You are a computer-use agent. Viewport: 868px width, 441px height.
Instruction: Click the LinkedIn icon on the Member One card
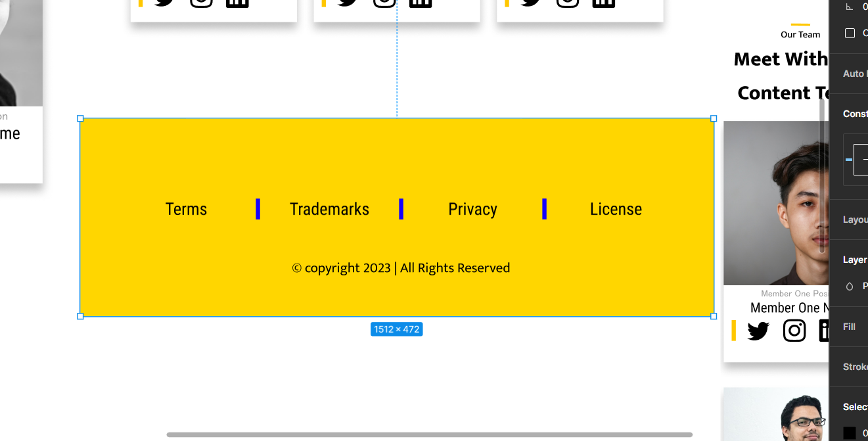coord(825,331)
